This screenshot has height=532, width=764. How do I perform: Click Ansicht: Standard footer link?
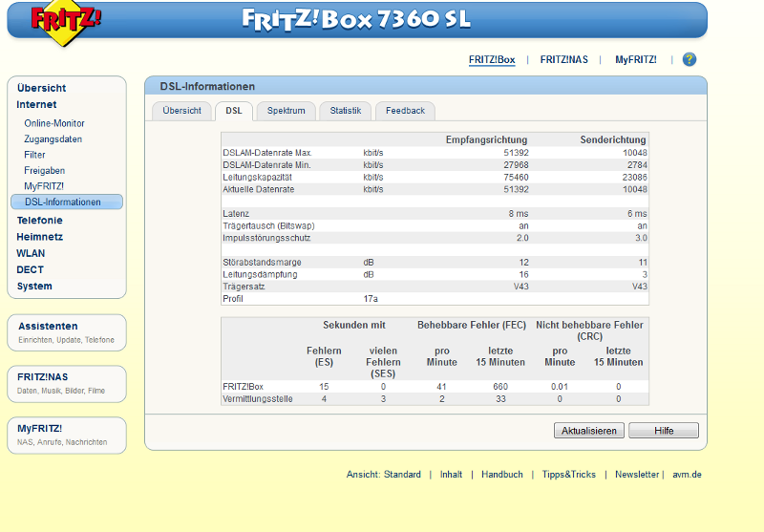click(384, 475)
